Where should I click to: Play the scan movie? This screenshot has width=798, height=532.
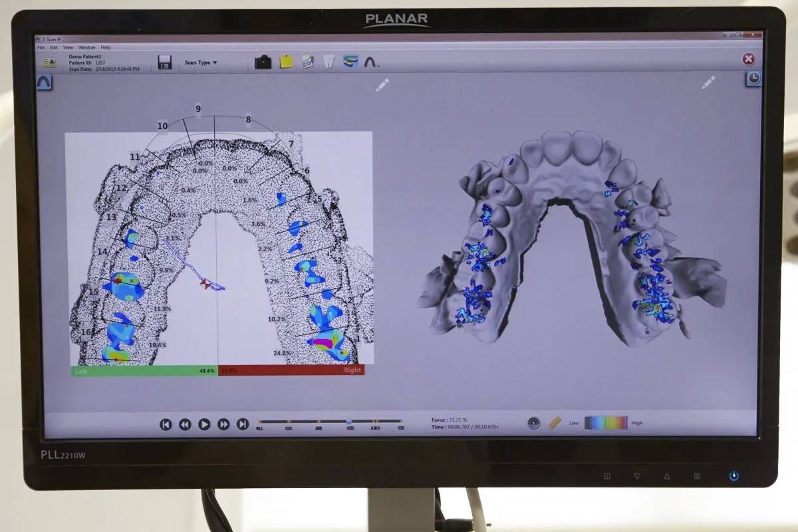point(205,424)
